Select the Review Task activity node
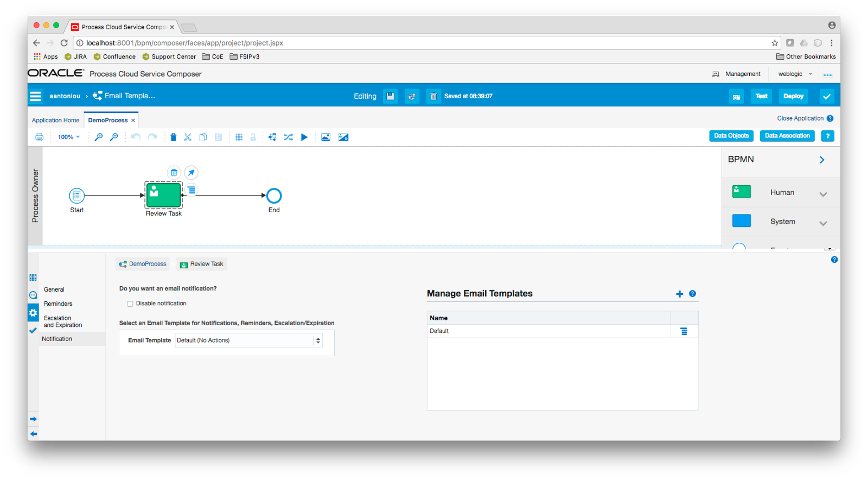This screenshot has width=868, height=480. point(163,195)
